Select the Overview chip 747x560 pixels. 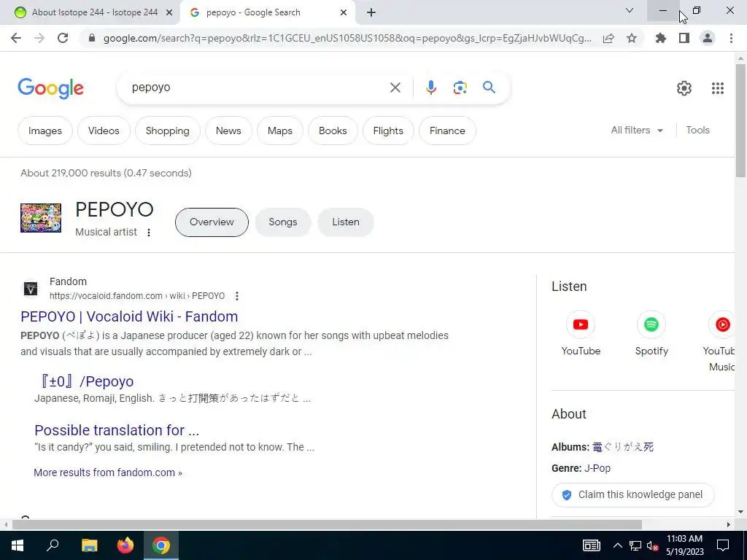[212, 222]
